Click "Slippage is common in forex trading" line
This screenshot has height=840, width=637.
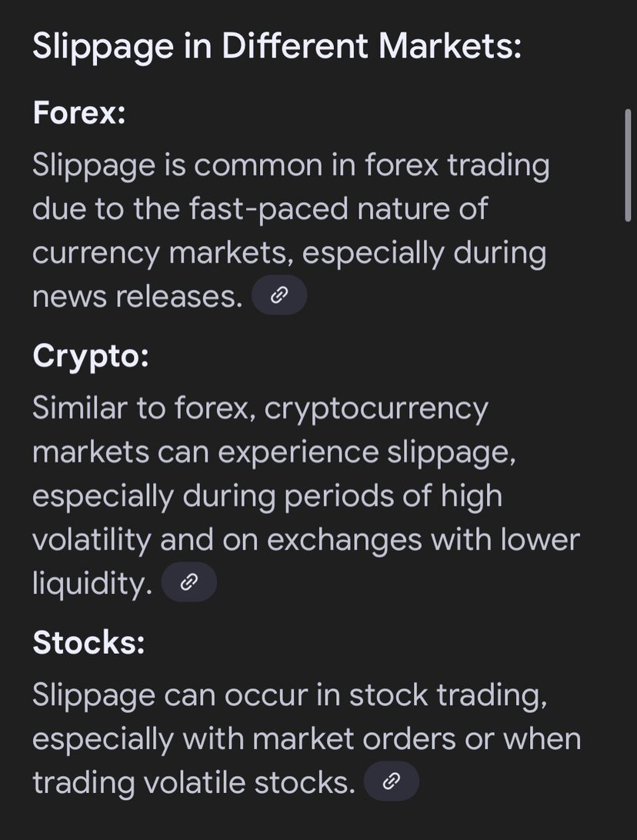click(x=291, y=165)
